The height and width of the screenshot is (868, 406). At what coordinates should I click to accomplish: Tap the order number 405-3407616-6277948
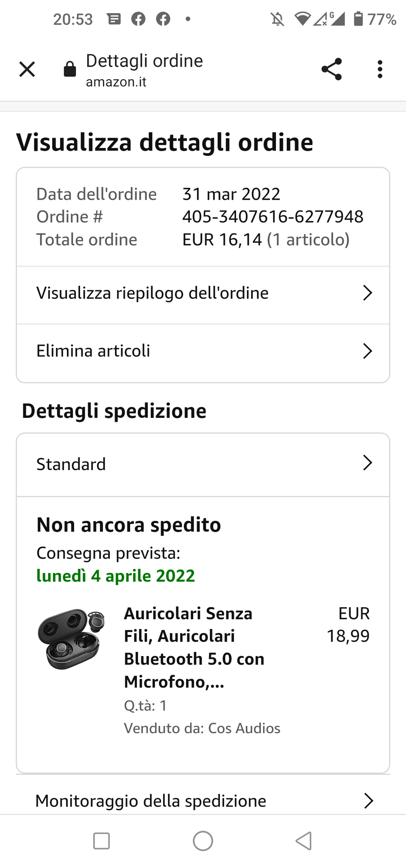[273, 217]
